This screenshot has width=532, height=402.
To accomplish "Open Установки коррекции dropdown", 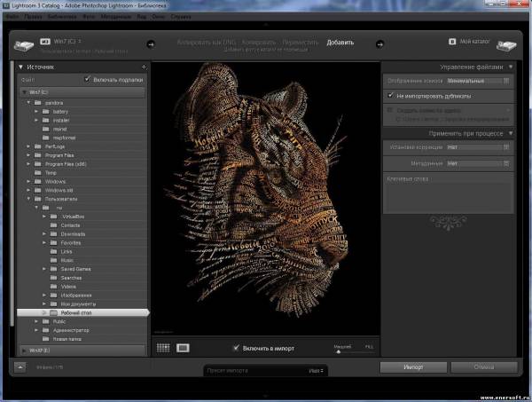I will (x=478, y=147).
